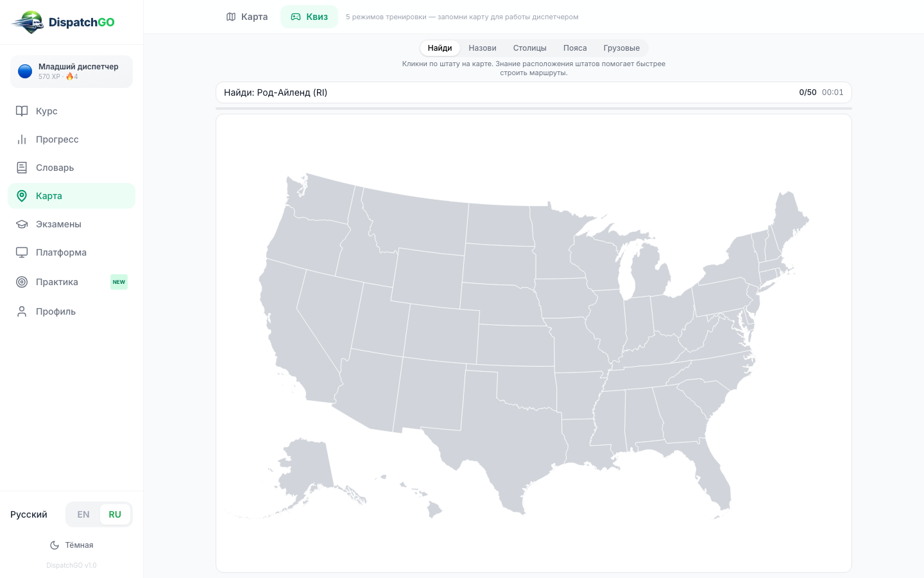Select the Карта location pin icon in sidebar
The image size is (924, 578).
[22, 196]
